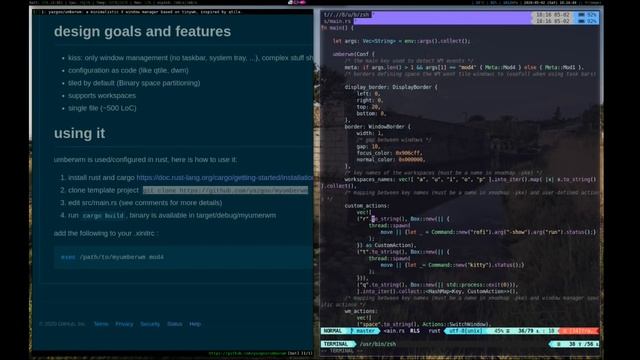The height and width of the screenshot is (360, 640).
Task: Click the 'using it' heading
Action: [x=80, y=133]
